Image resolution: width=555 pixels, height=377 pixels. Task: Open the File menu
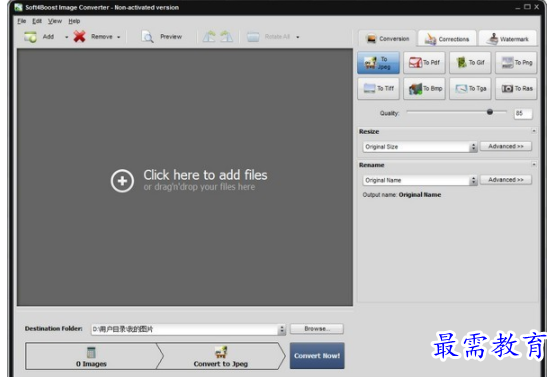(22, 21)
